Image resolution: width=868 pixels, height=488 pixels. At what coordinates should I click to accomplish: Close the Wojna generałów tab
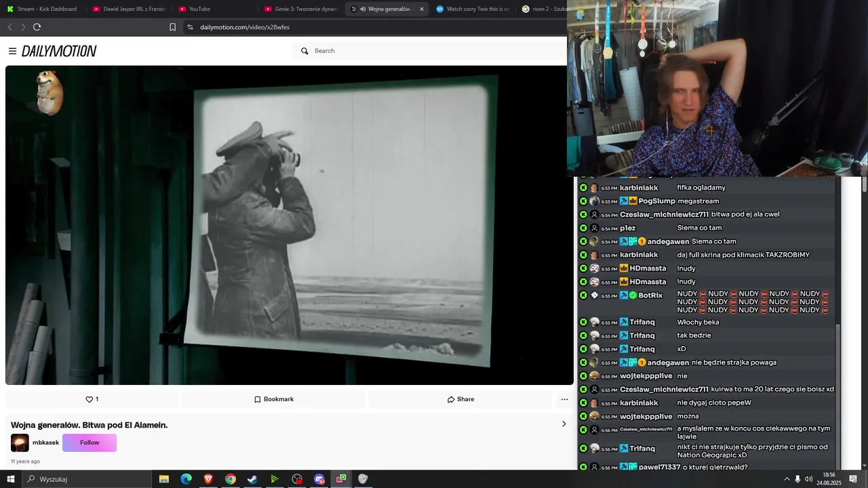click(x=422, y=9)
